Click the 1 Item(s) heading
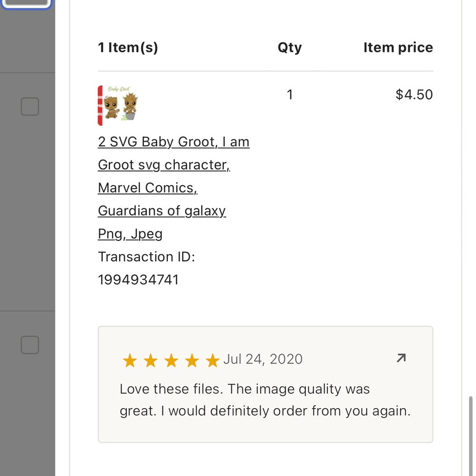476x476 pixels. [128, 48]
